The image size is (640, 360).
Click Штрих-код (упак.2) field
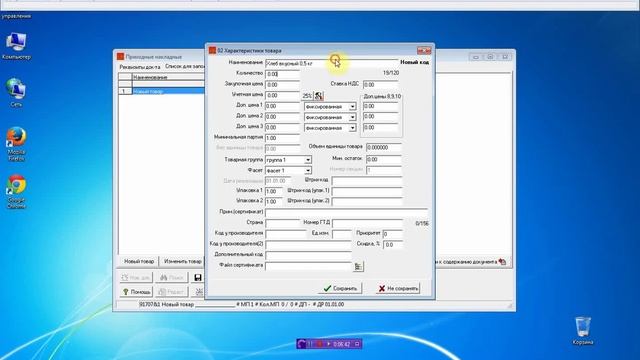click(x=367, y=202)
